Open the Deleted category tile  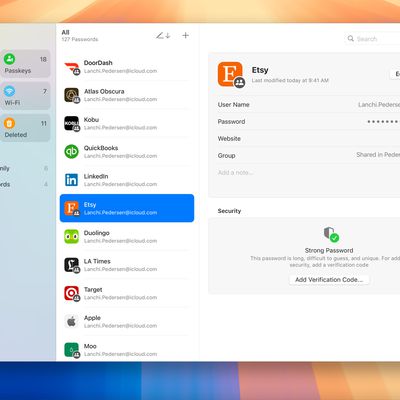click(25, 128)
